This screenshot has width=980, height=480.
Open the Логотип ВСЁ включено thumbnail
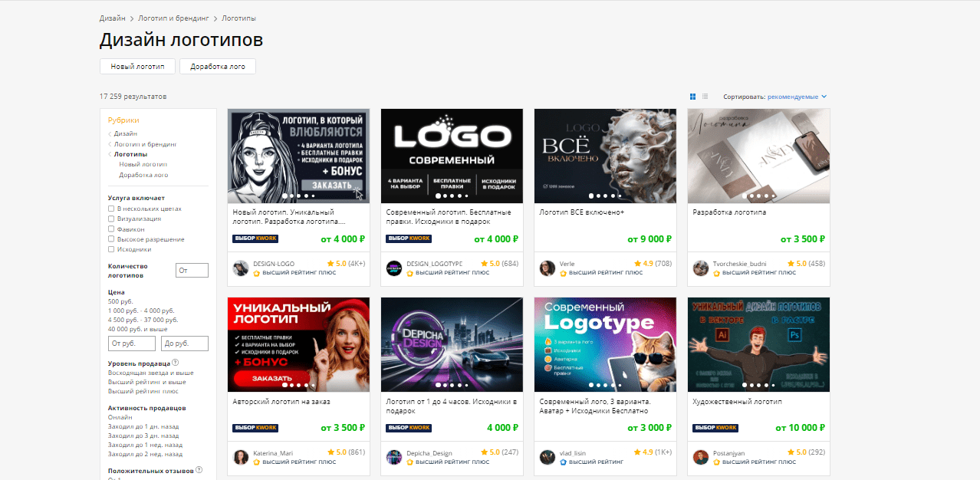click(x=605, y=156)
